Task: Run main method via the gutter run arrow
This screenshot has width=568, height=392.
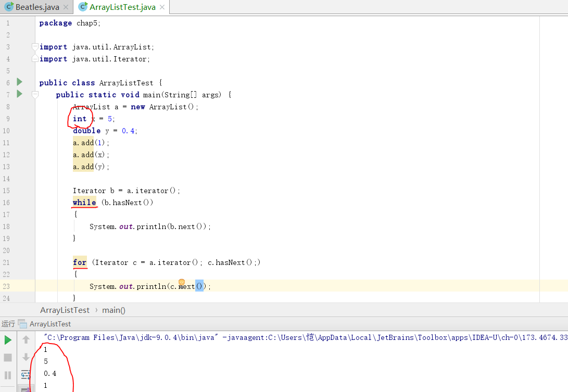Action: 20,94
